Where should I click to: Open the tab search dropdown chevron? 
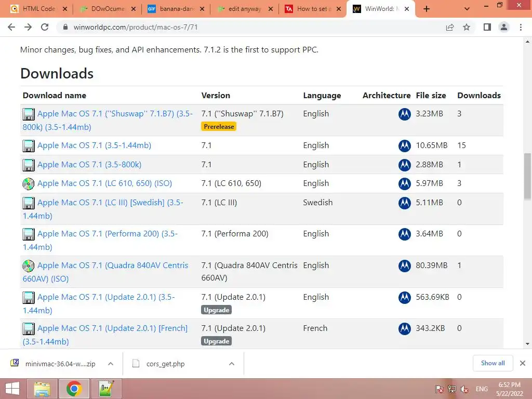(467, 9)
